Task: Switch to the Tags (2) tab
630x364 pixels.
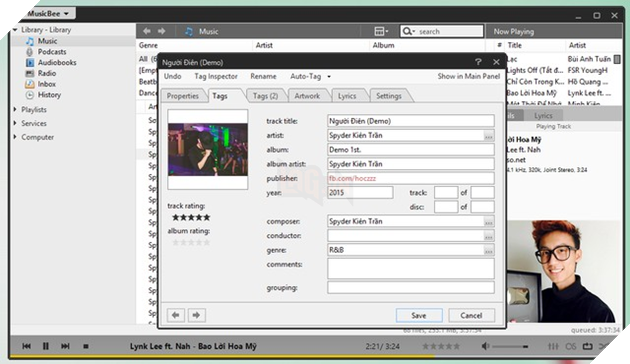Action: (x=265, y=96)
